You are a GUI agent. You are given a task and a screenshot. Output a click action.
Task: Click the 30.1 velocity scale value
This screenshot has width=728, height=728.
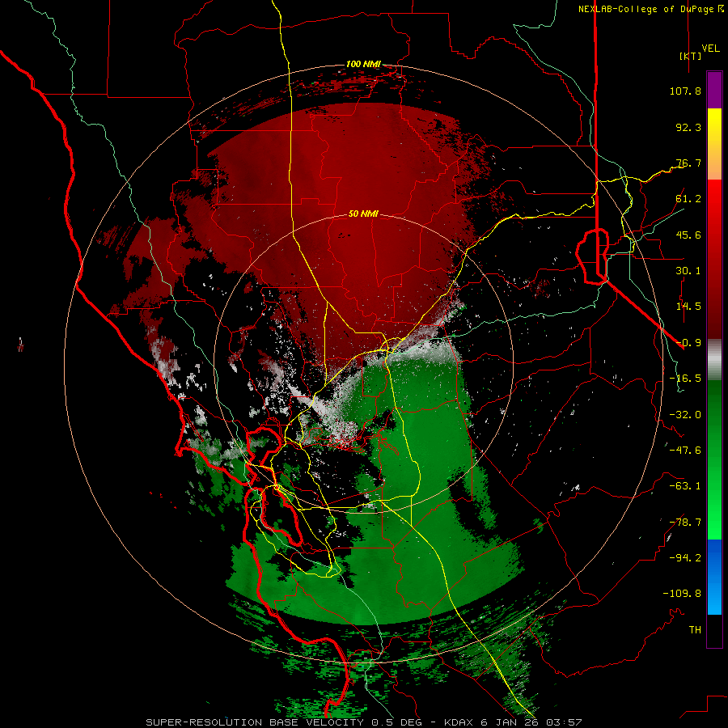click(688, 271)
